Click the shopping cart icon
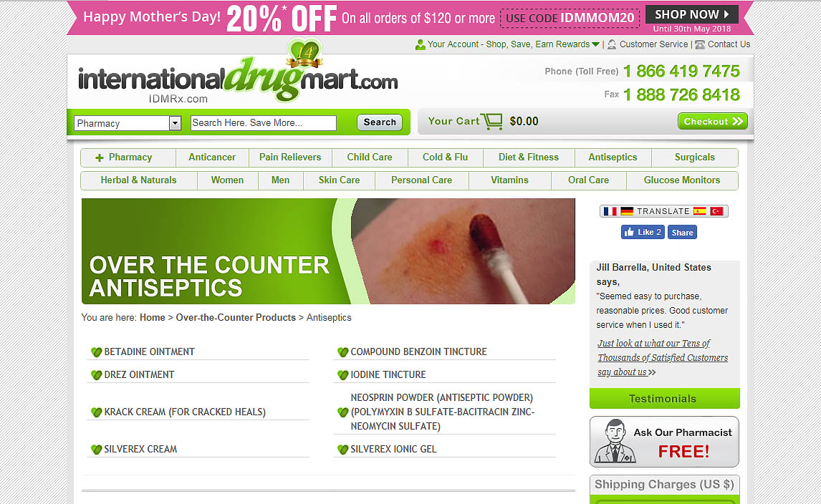Screen dimensions: 821x504 (x=491, y=122)
